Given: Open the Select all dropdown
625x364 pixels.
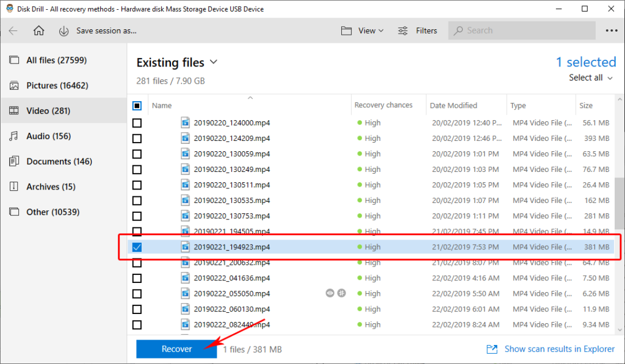Looking at the screenshot, I should pos(591,78).
